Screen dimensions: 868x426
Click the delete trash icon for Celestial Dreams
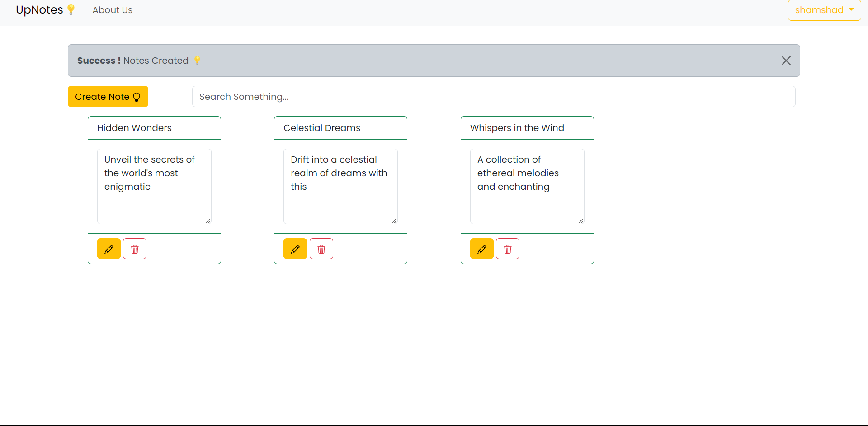pyautogui.click(x=321, y=248)
